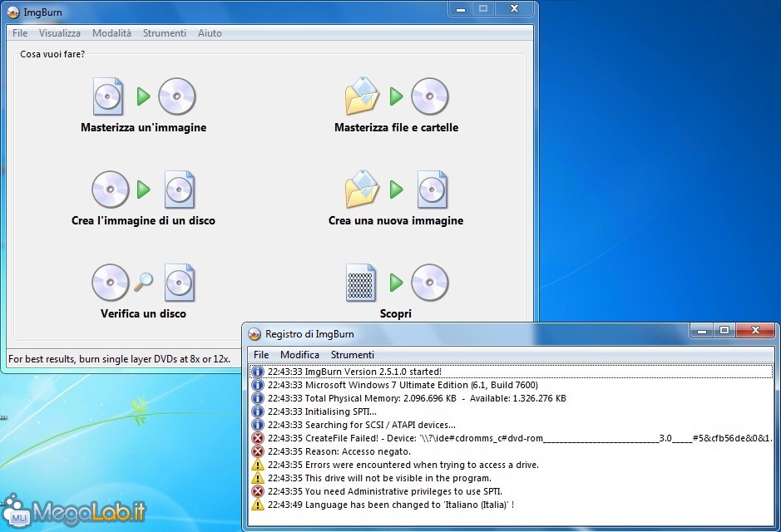The width and height of the screenshot is (781, 532).
Task: Click the magnifier disc icon above Verifica un disco
Action: (144, 283)
